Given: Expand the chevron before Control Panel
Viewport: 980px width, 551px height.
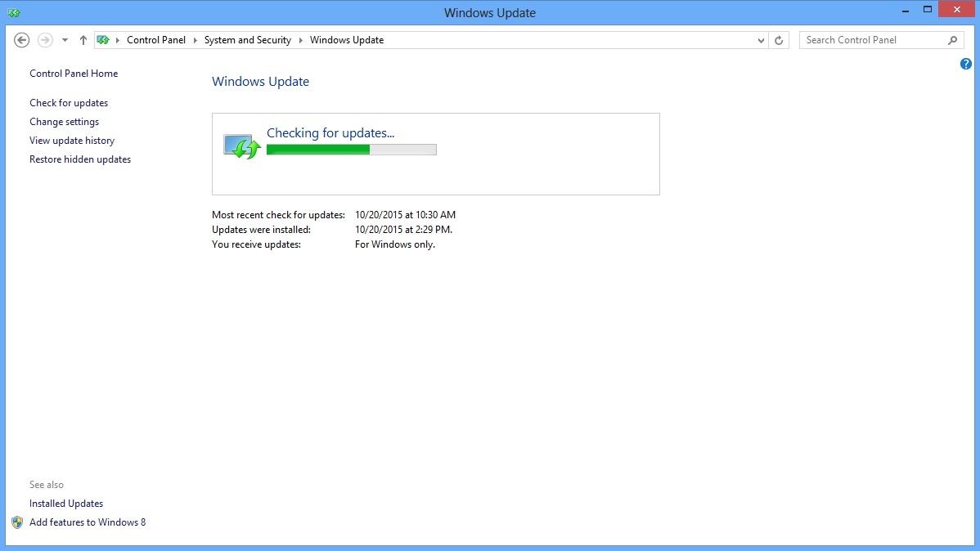Looking at the screenshot, I should point(118,40).
